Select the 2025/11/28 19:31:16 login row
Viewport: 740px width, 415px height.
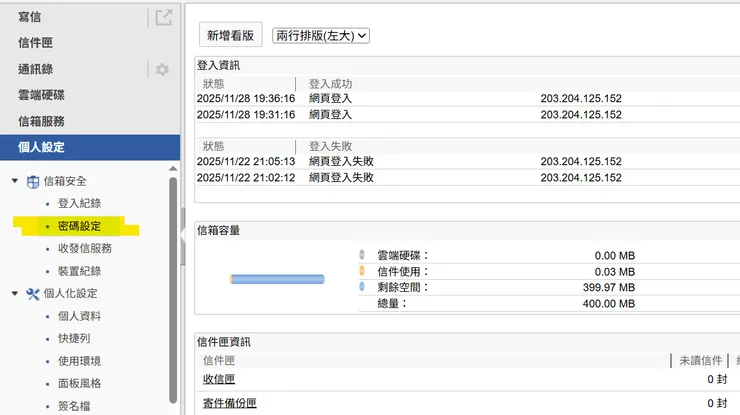coord(467,115)
